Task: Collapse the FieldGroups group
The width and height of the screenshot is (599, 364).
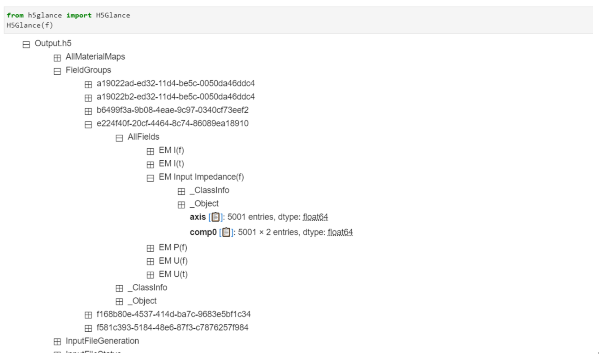Action: tap(57, 71)
